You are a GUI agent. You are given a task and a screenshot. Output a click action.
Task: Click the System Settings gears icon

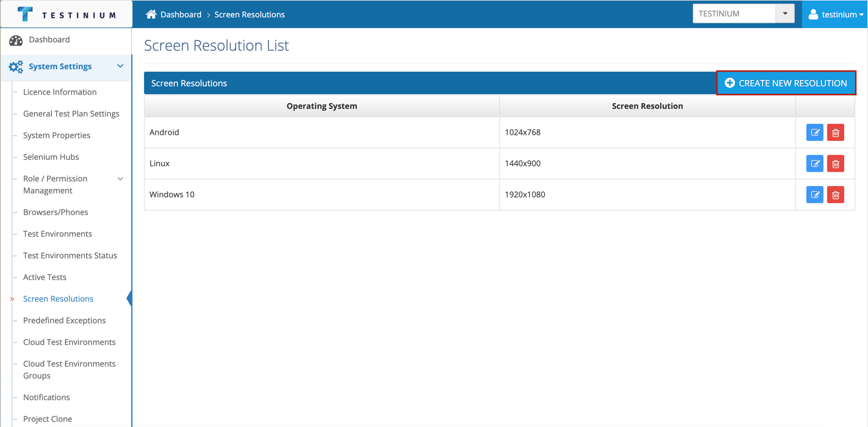pyautogui.click(x=16, y=67)
